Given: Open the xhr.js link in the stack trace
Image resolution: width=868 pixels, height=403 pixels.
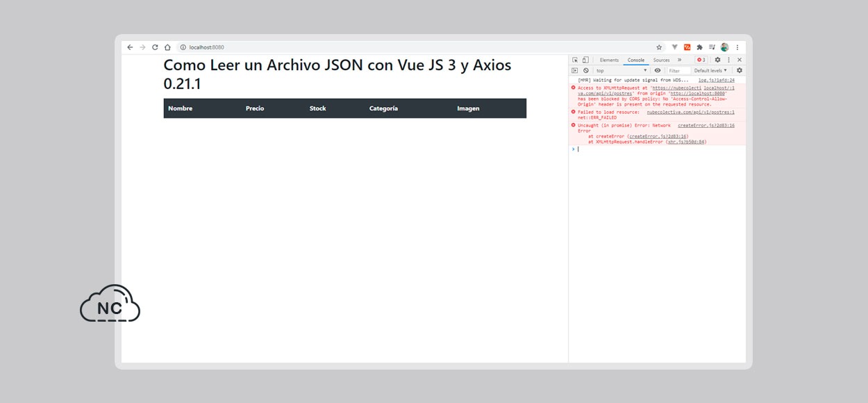Looking at the screenshot, I should (x=686, y=142).
